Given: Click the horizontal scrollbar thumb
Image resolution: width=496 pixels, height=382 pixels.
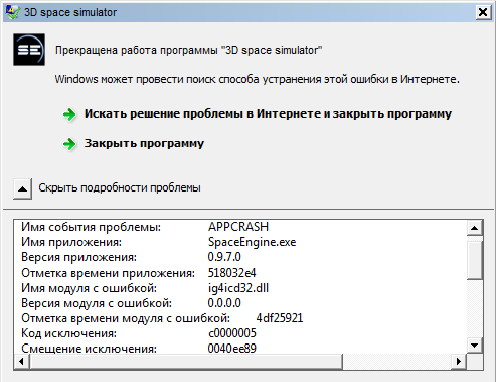Looking at the screenshot, I should (186, 361).
